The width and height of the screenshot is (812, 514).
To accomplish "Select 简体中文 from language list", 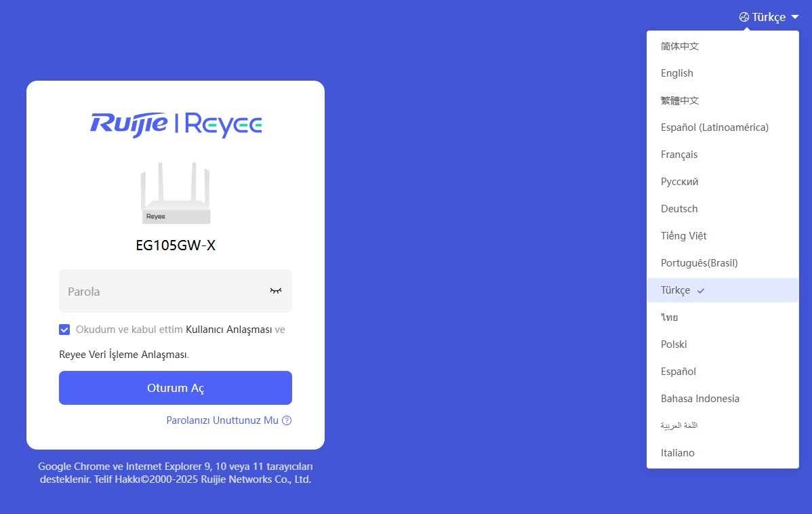I will (723, 46).
